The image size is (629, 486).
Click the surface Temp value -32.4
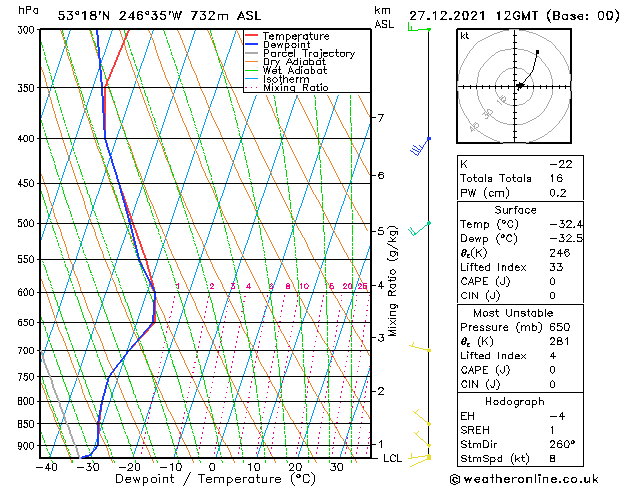pyautogui.click(x=566, y=224)
